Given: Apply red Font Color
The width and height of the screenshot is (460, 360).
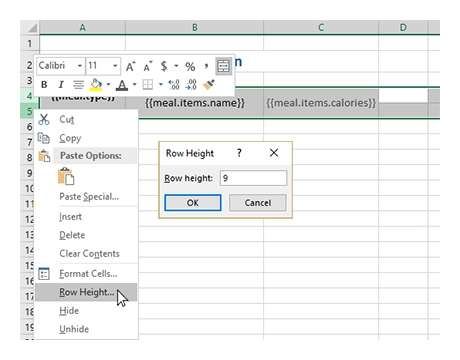Looking at the screenshot, I should [122, 85].
